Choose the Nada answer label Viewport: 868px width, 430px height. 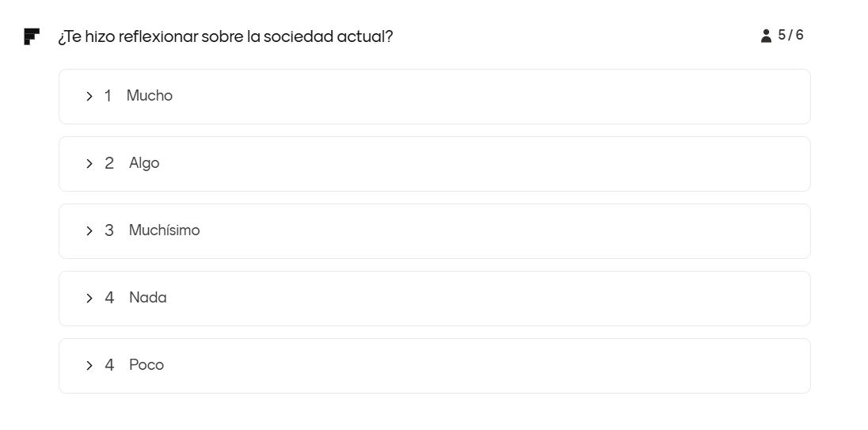[147, 298]
